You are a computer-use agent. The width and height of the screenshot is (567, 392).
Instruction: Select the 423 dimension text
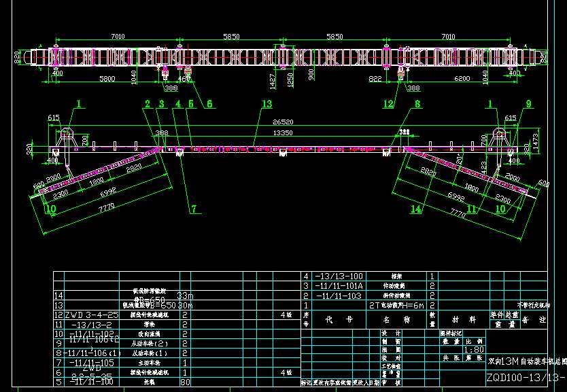(x=484, y=167)
